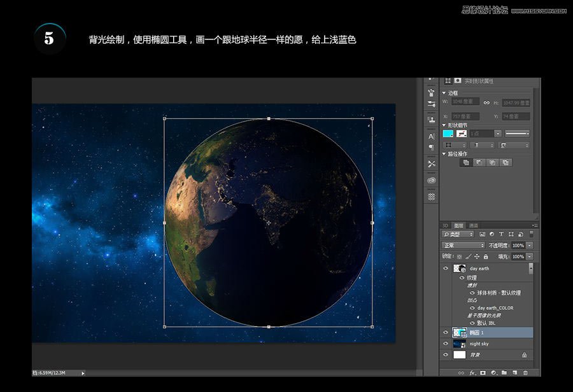The height and width of the screenshot is (392, 573).
Task: Open the stroke line style dropdown
Action: (x=517, y=134)
